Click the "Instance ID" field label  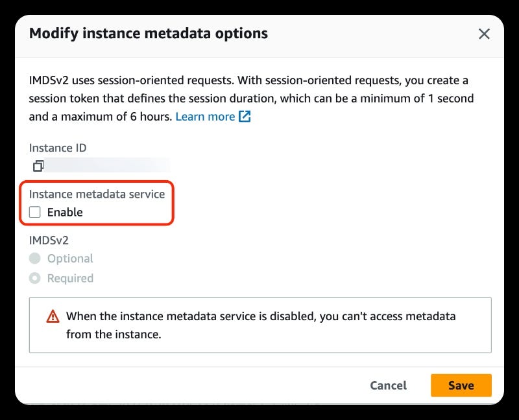click(58, 148)
